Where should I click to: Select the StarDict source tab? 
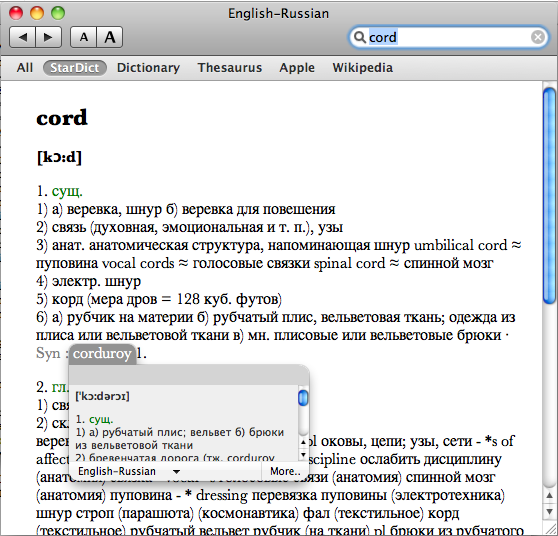[75, 68]
